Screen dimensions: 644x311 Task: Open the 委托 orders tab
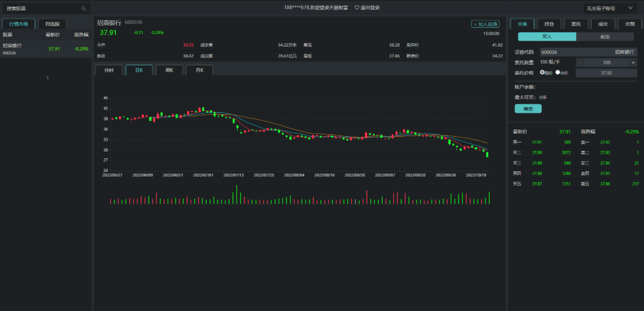[576, 24]
